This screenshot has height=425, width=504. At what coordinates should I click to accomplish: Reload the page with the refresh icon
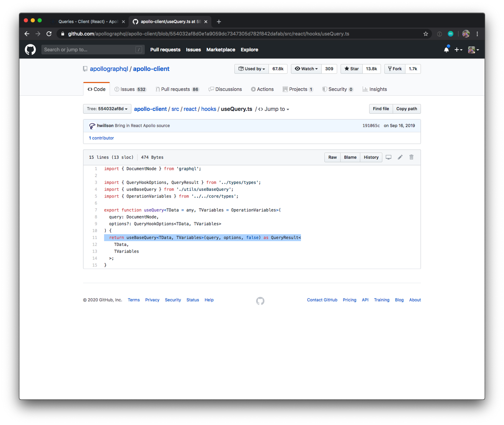pyautogui.click(x=49, y=34)
